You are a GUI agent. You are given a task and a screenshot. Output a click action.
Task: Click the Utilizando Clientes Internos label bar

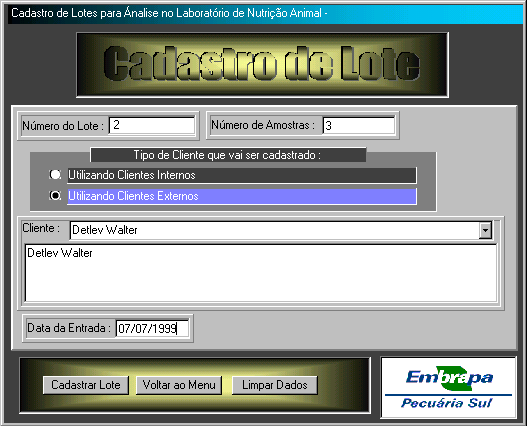tap(242, 175)
